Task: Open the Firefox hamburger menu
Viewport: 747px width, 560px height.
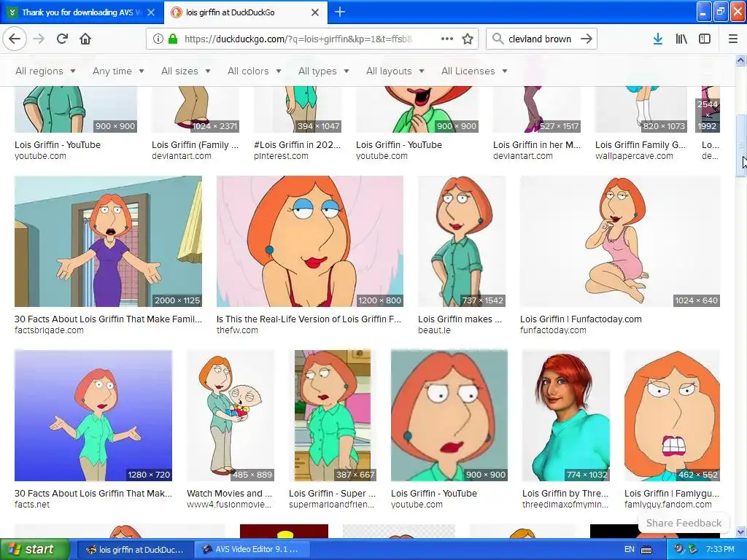Action: click(x=733, y=39)
